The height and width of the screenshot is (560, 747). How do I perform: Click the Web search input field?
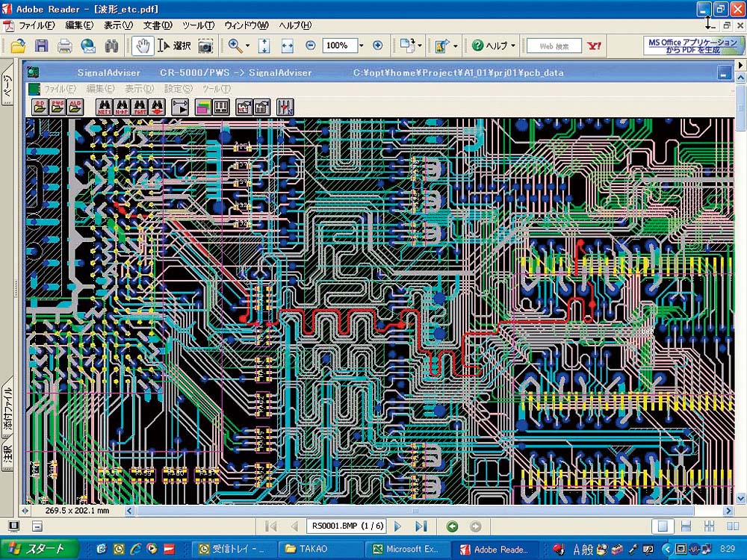coord(554,46)
